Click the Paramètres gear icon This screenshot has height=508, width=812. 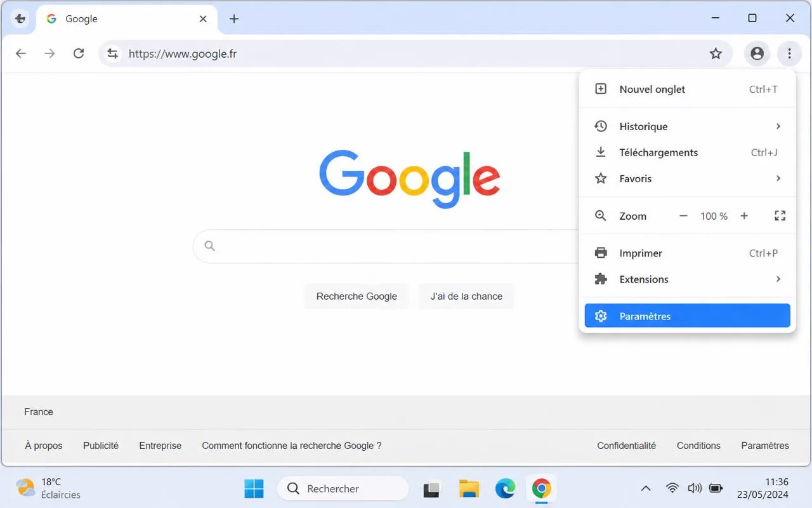pos(600,316)
